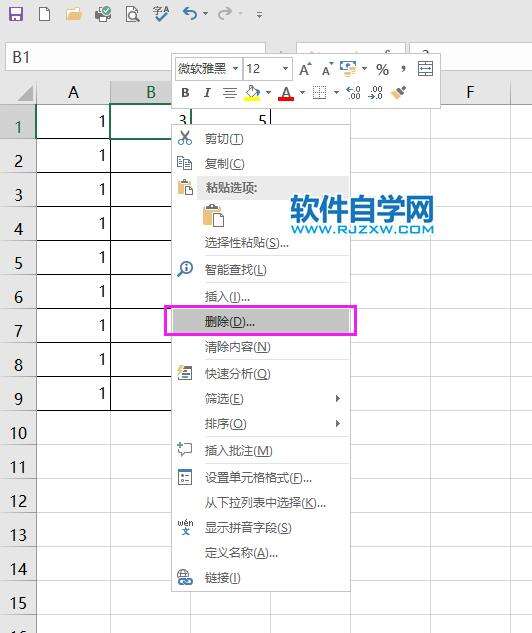Click the quick print icon
Screen dimensions: 532x633
tap(103, 15)
